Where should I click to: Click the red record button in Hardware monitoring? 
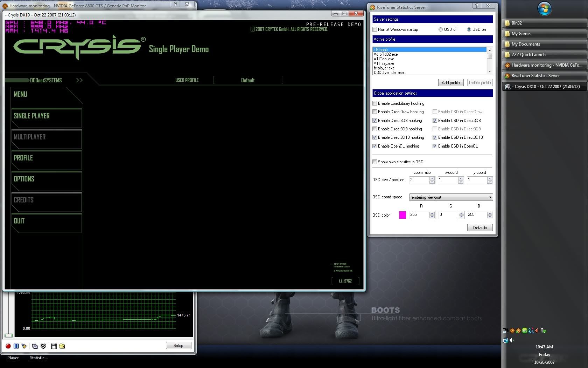pos(8,346)
